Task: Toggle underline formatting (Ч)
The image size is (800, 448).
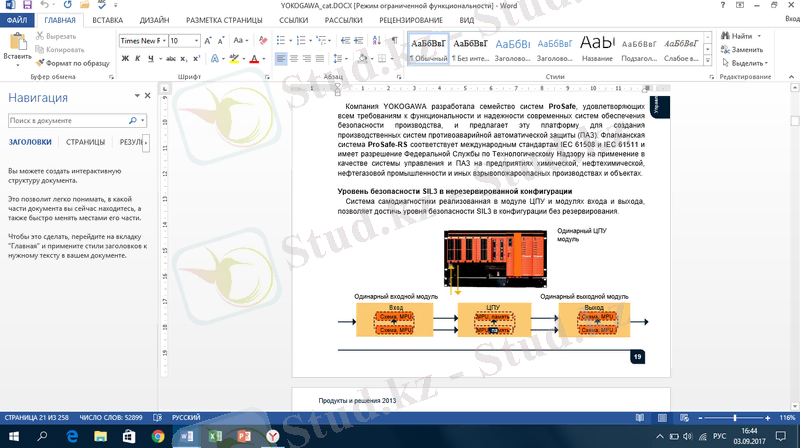Action: [153, 59]
